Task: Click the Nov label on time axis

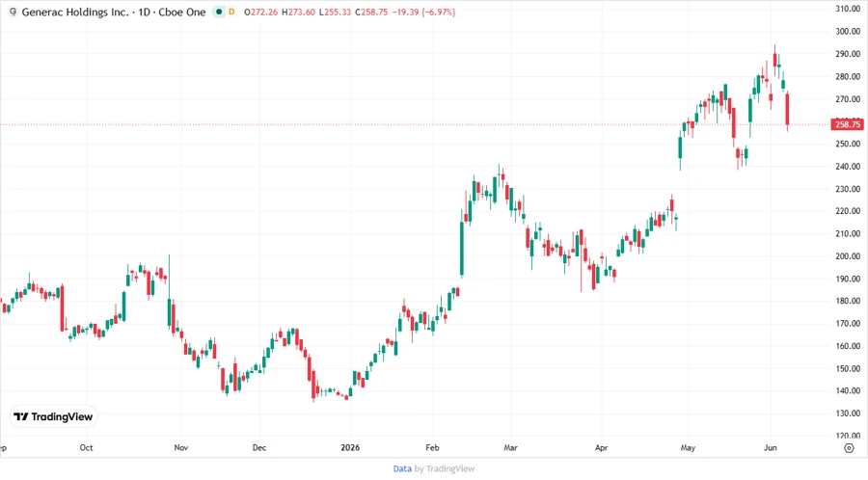Action: [181, 447]
